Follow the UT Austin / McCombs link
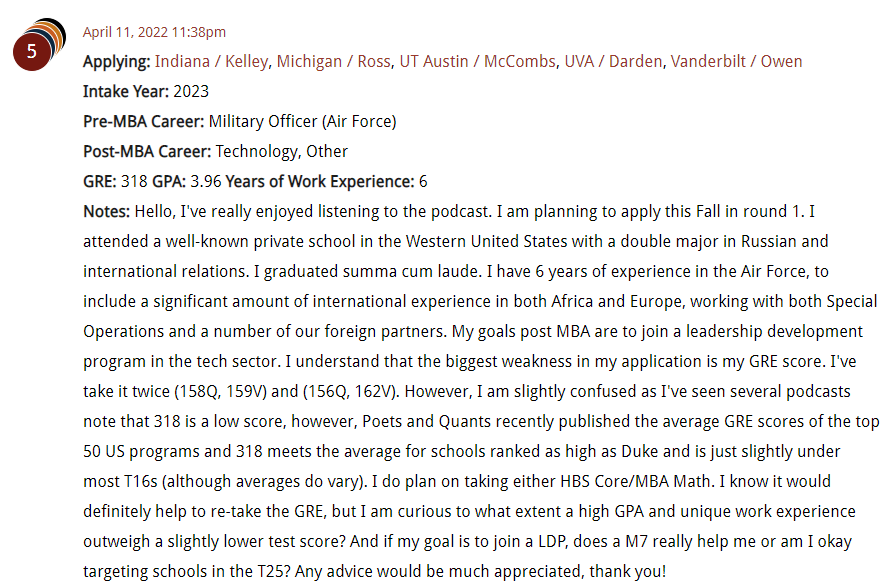Screen dimensions: 887x587 (477, 61)
